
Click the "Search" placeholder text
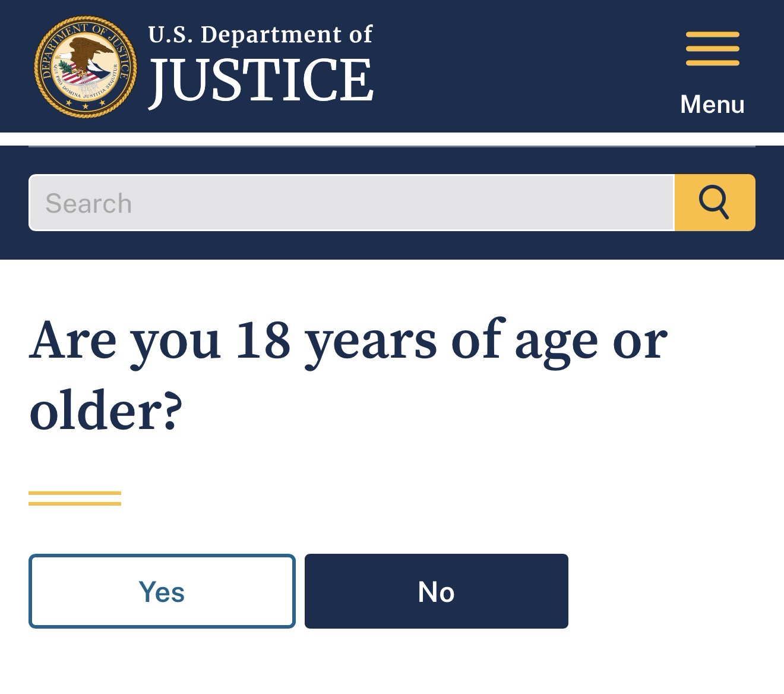[x=89, y=203]
